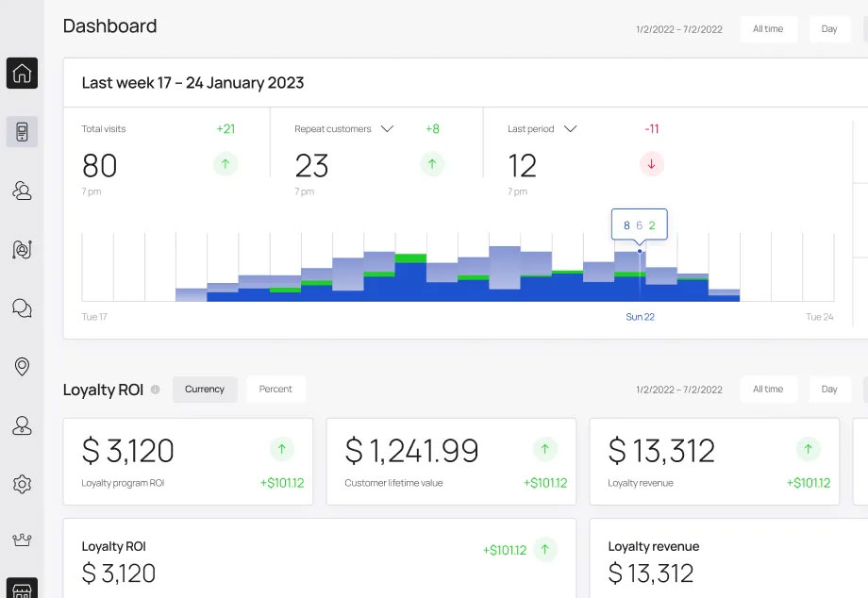This screenshot has width=868, height=598.
Task: Click the info icon beside Loyalty ROI
Action: coord(155,390)
